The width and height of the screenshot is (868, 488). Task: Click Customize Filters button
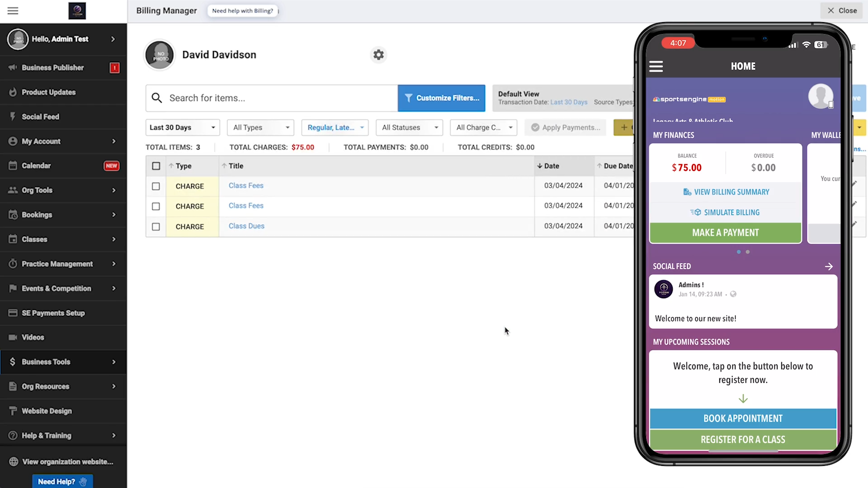[442, 98]
